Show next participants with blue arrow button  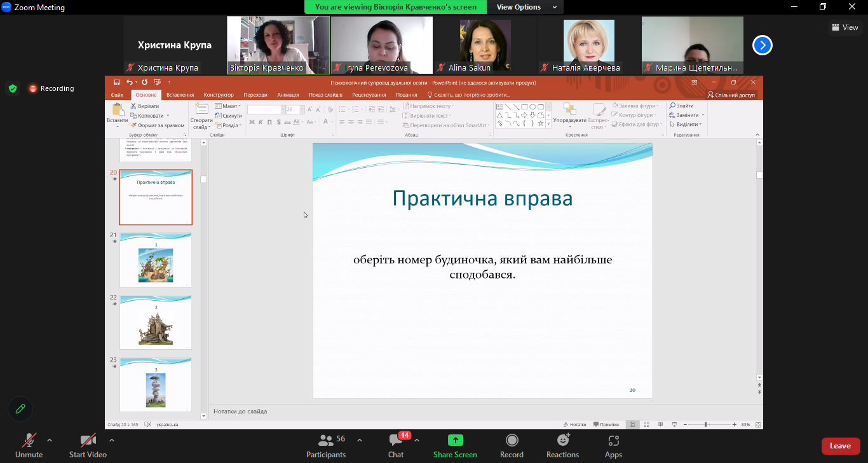click(763, 45)
